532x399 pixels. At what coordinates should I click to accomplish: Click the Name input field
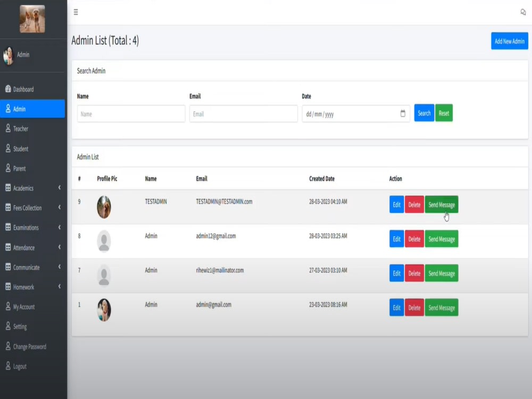pos(131,113)
